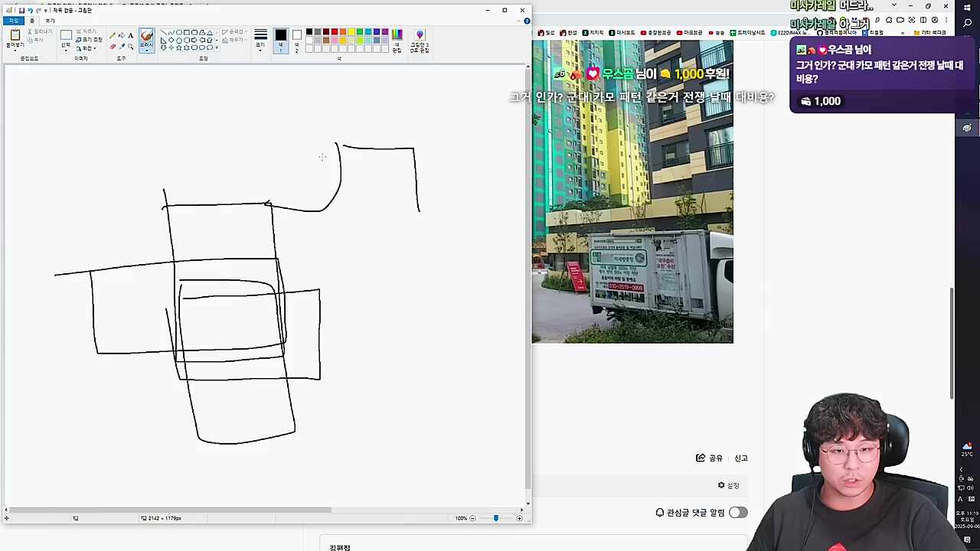Select the Color picker eyedropper tool
The height and width of the screenshot is (551, 980).
(x=122, y=47)
